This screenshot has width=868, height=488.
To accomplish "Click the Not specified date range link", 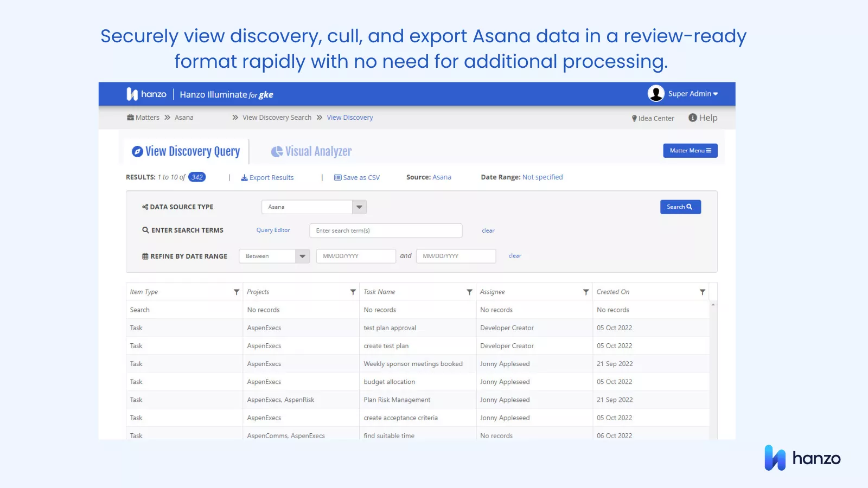I will coord(542,177).
